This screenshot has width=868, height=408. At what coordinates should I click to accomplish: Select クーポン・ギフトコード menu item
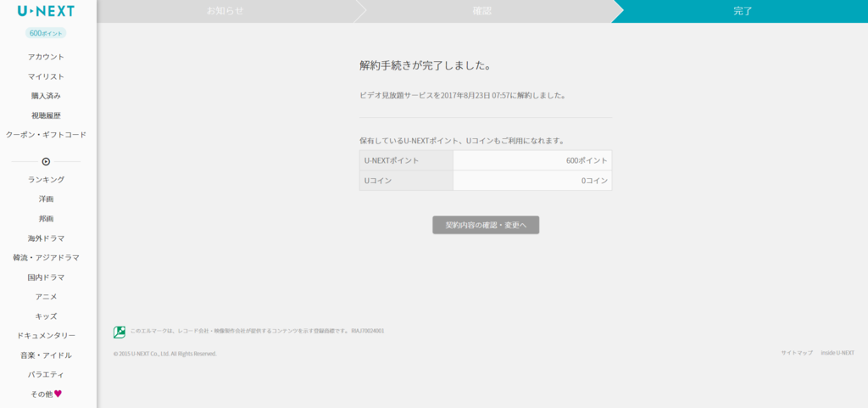pyautogui.click(x=46, y=135)
